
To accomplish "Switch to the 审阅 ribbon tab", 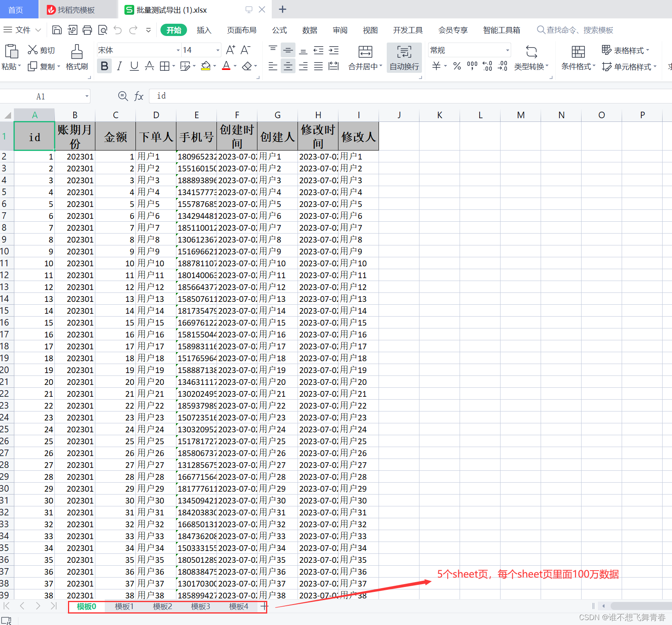I will pyautogui.click(x=340, y=30).
